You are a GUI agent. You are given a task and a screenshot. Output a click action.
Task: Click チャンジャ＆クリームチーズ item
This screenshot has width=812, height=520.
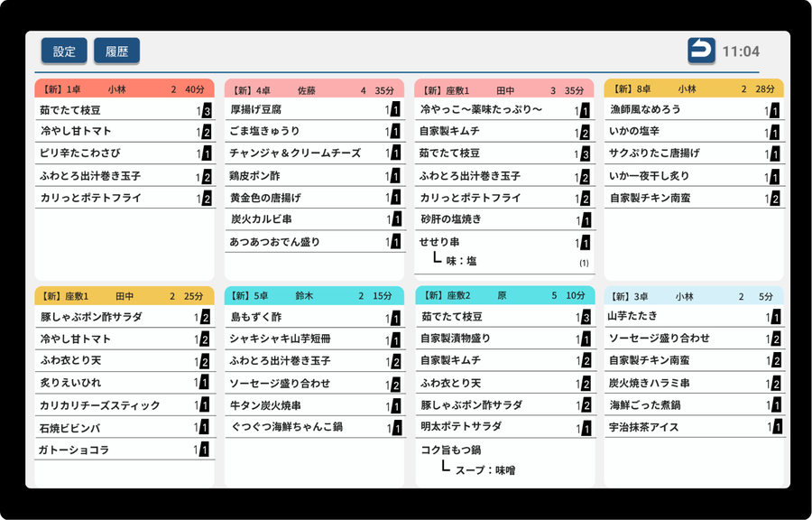click(314, 153)
